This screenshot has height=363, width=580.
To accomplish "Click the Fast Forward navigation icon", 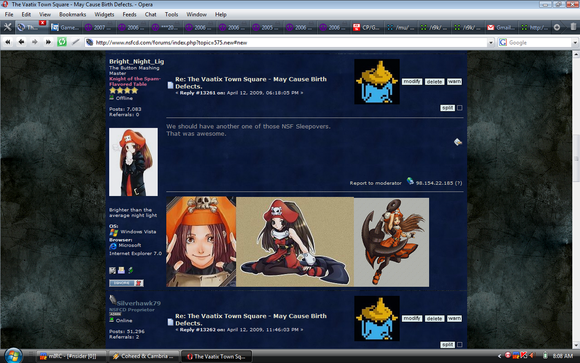I will coord(48,42).
